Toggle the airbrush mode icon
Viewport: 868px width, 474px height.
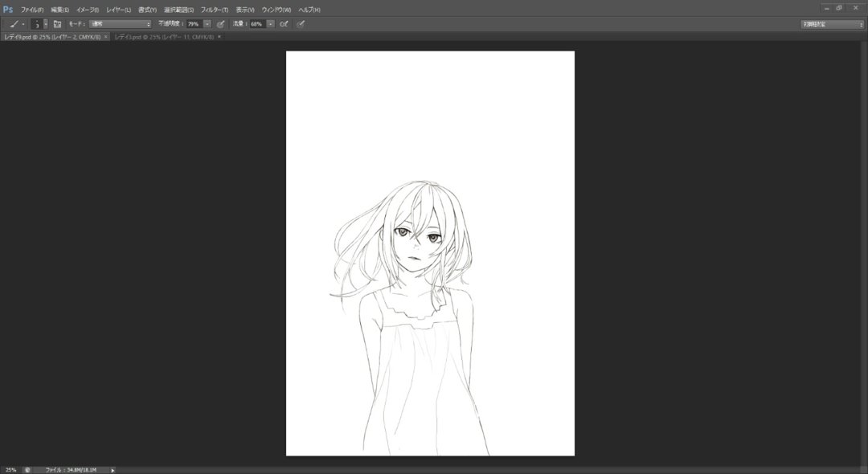tap(284, 24)
